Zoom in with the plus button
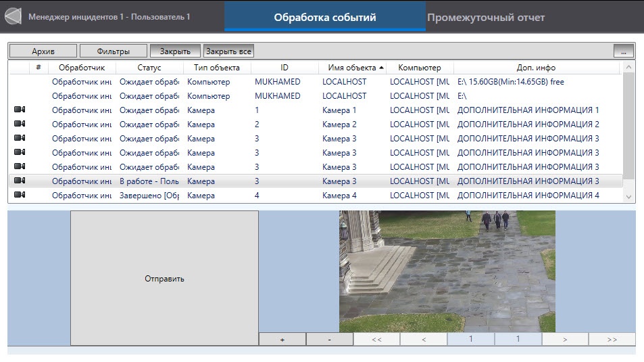 pyautogui.click(x=282, y=339)
